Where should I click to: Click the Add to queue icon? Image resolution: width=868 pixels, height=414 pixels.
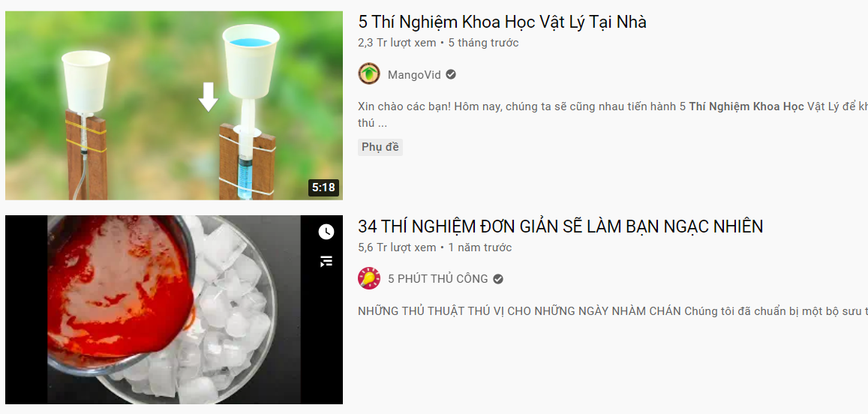pos(326,261)
